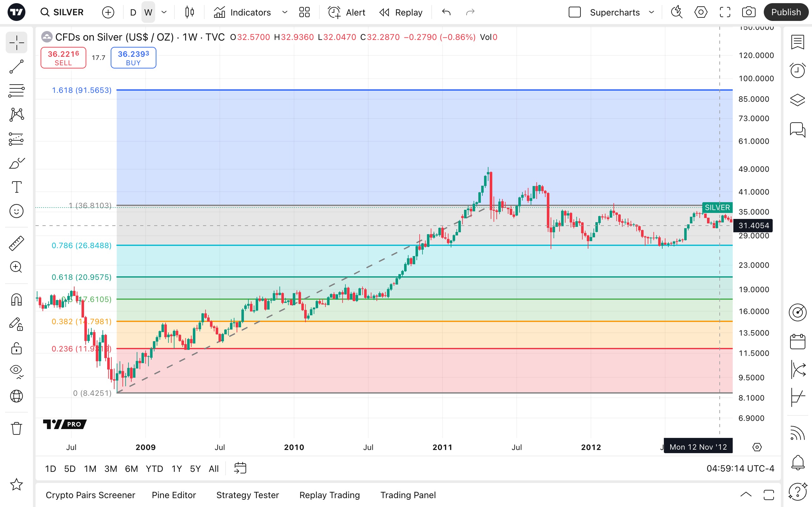
Task: Open chart settings hexagon icon in top bar
Action: click(x=701, y=12)
